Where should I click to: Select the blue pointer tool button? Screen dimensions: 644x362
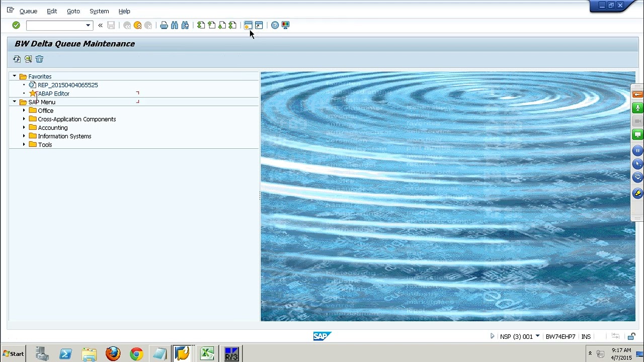(637, 164)
